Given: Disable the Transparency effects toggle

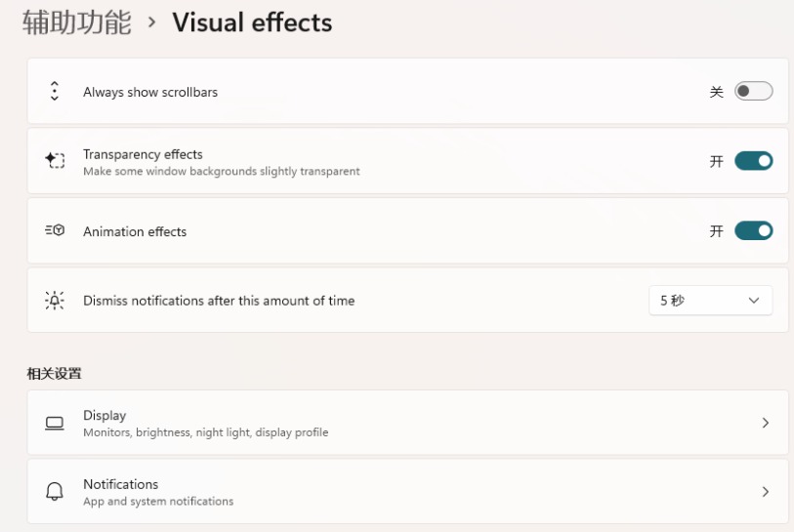Looking at the screenshot, I should [754, 161].
